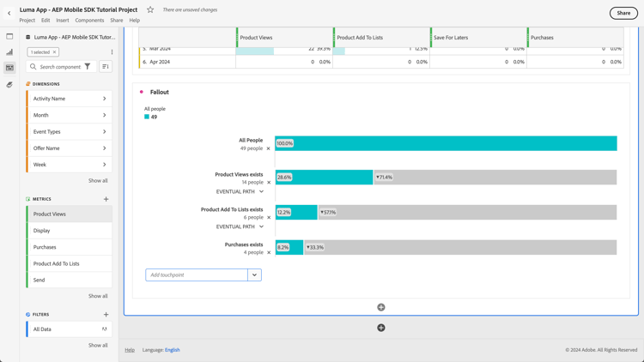Show all filters
644x362 pixels.
pyautogui.click(x=98, y=345)
